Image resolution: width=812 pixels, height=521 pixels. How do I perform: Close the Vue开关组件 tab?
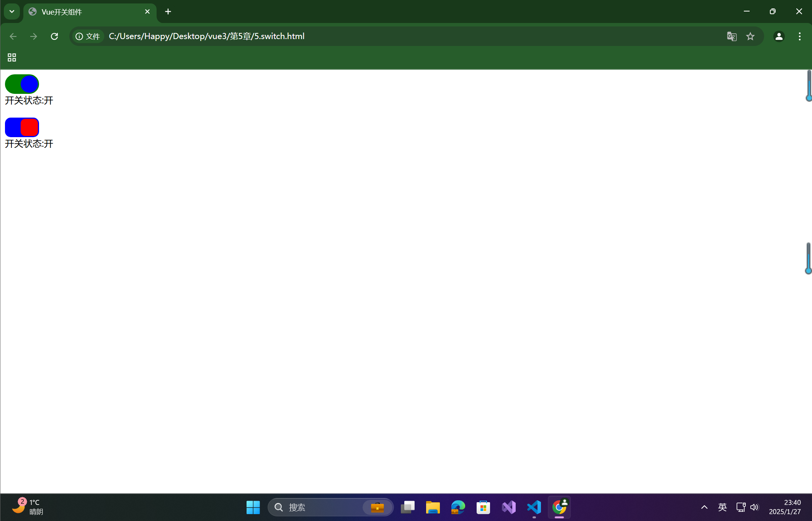pos(147,12)
